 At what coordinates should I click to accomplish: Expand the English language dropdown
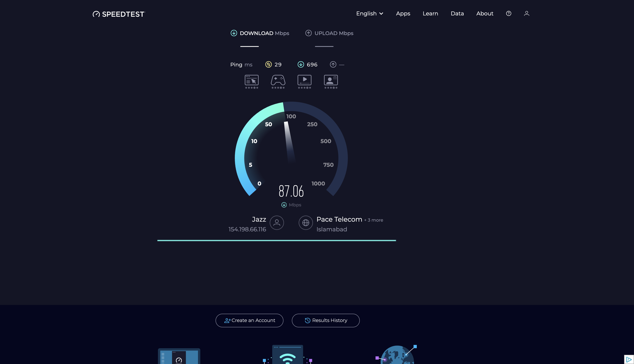[x=370, y=14]
